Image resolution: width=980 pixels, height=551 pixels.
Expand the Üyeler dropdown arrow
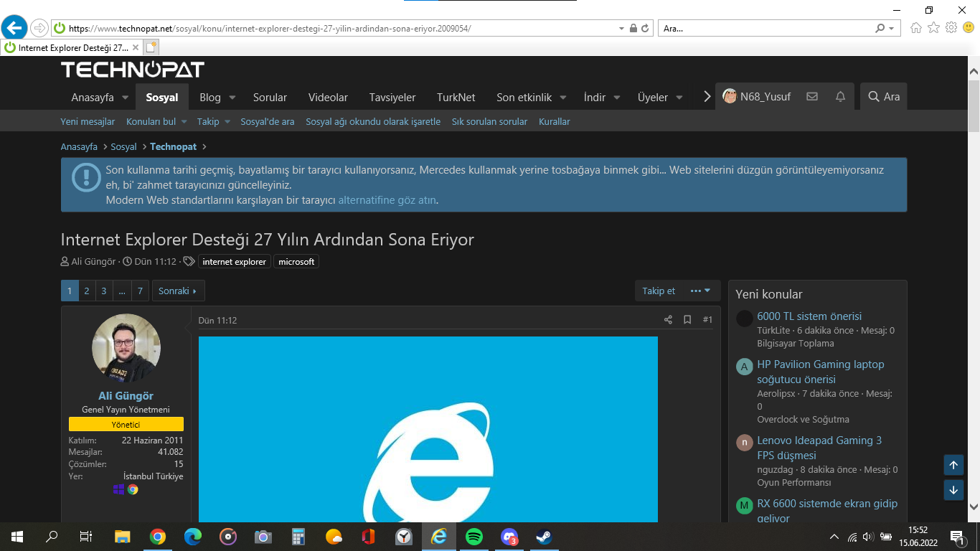click(x=679, y=98)
